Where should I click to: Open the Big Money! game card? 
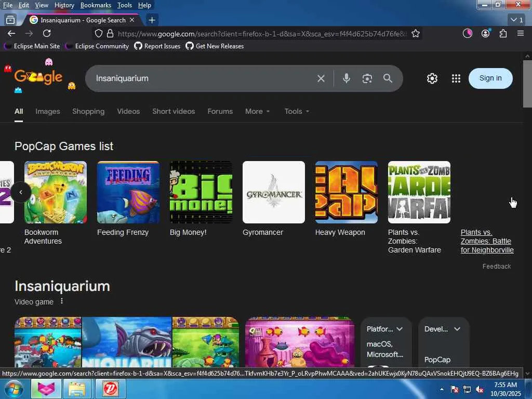pyautogui.click(x=201, y=199)
